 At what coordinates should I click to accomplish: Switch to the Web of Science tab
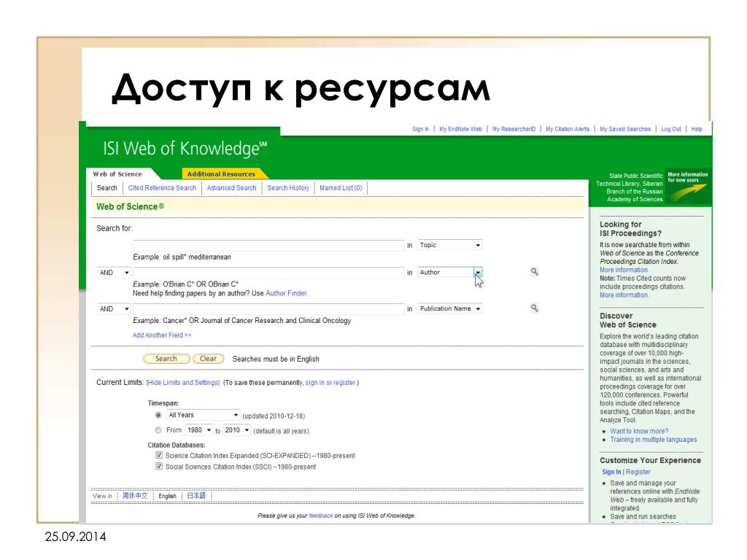click(x=117, y=174)
